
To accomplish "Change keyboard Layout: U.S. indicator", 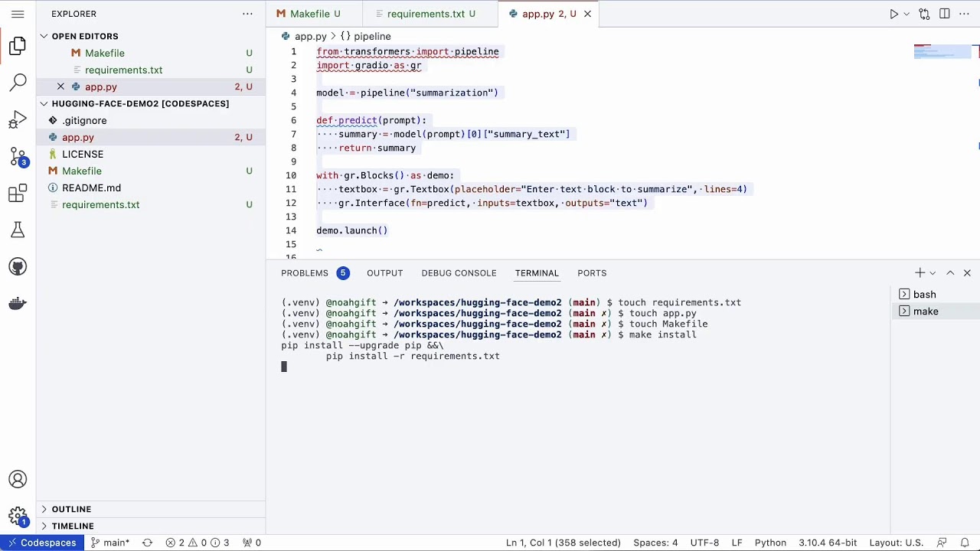I will [x=896, y=543].
